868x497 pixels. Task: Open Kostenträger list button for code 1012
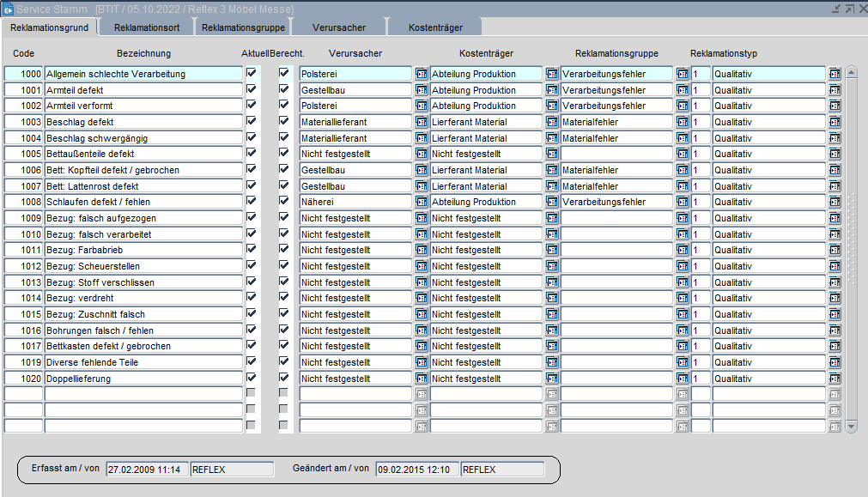[551, 266]
